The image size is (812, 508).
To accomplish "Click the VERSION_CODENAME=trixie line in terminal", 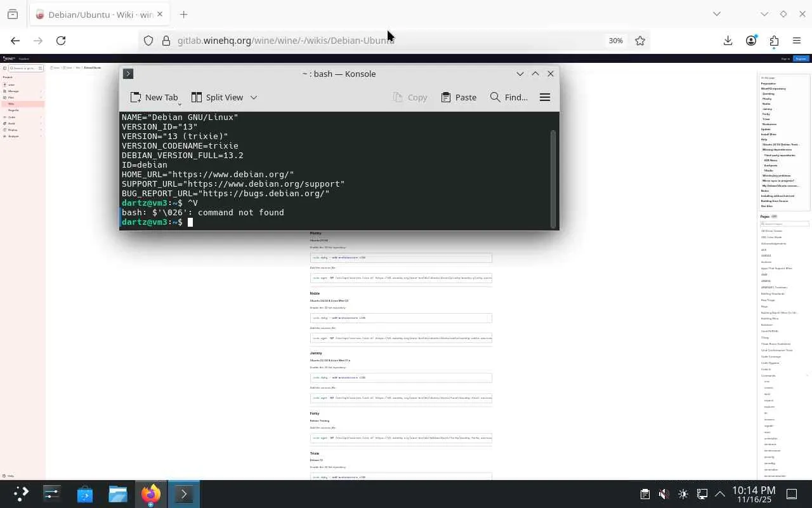I will 180,146.
